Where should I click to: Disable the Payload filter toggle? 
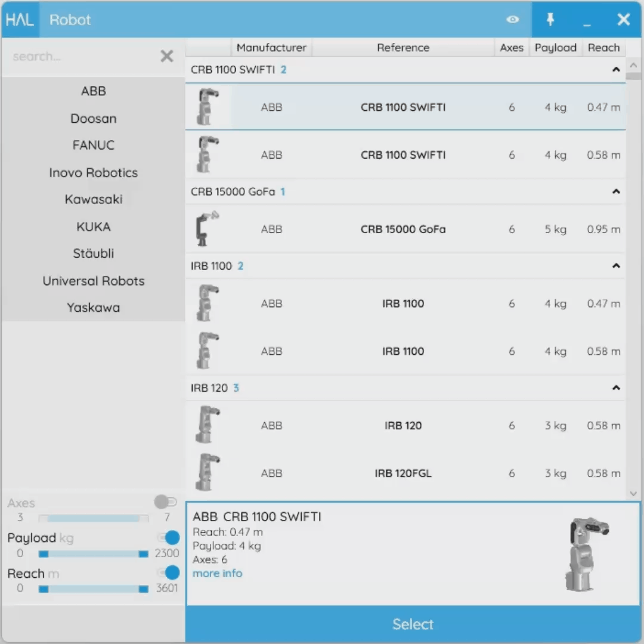[168, 537]
